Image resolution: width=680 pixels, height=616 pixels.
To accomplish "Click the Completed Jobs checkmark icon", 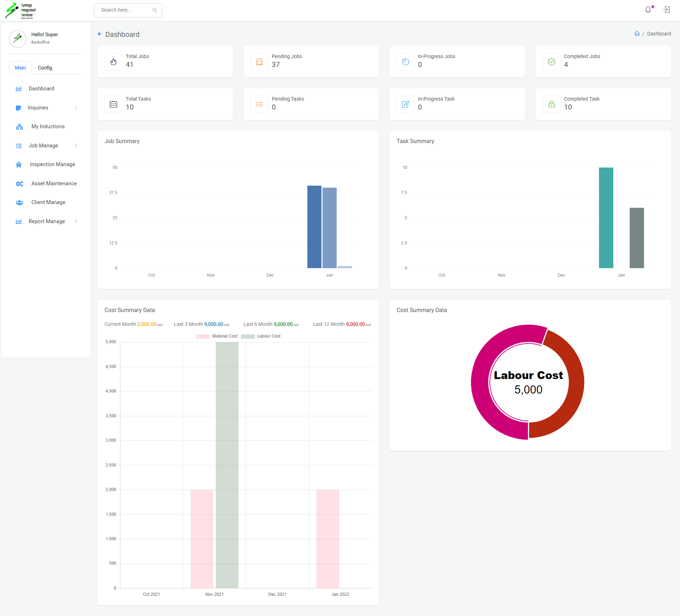I will click(x=551, y=62).
